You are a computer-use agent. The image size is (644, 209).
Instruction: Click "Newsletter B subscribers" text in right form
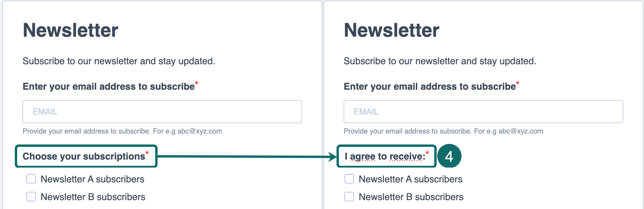point(411,197)
